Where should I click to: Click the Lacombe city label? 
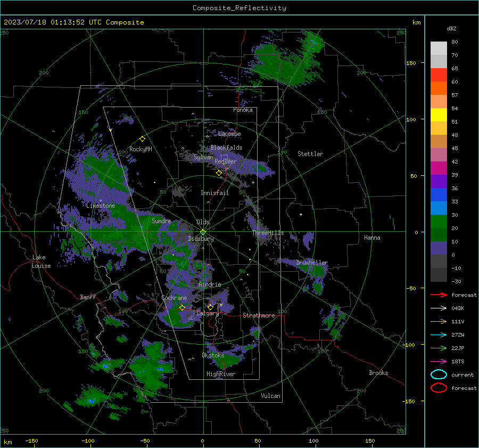click(x=229, y=134)
